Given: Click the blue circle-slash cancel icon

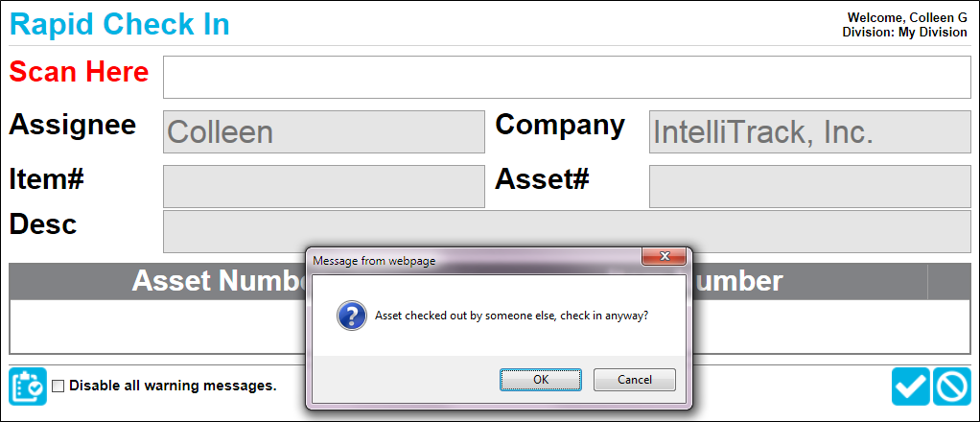Looking at the screenshot, I should pos(952,387).
